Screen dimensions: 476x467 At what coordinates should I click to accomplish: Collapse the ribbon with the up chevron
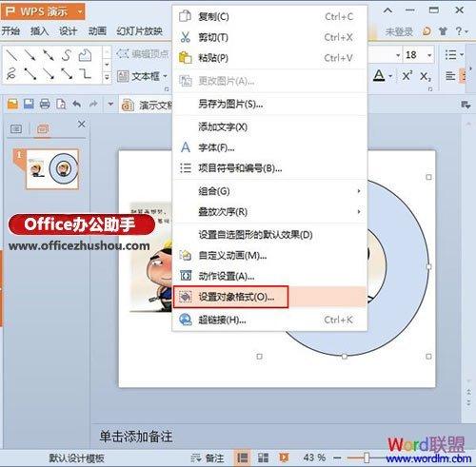click(387, 10)
